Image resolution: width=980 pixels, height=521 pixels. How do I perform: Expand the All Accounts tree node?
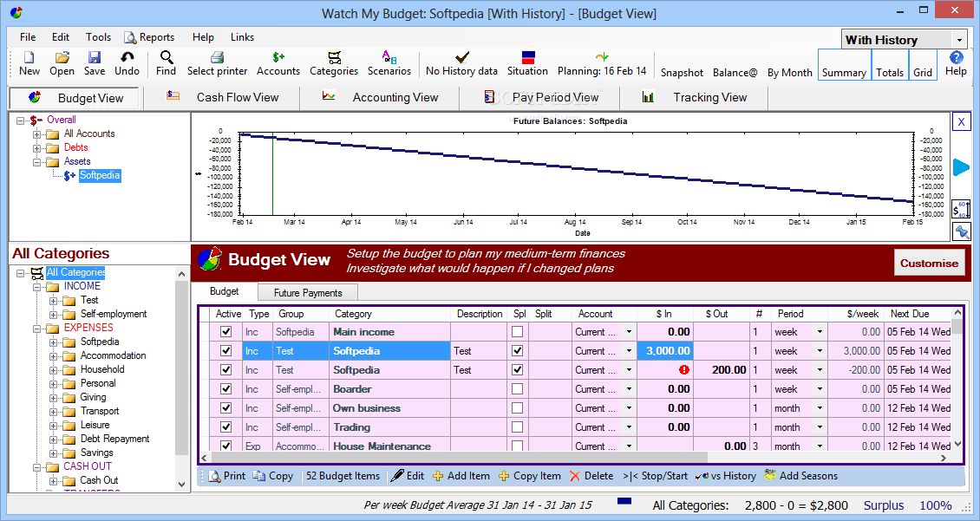pos(37,134)
